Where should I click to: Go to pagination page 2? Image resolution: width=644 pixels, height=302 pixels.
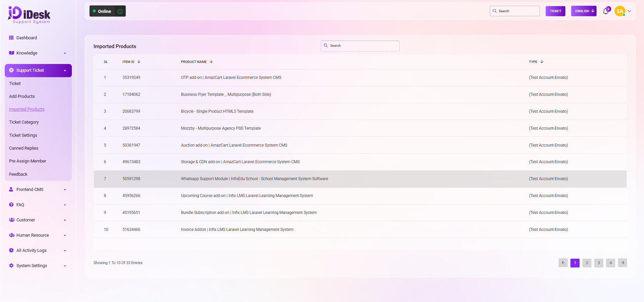tap(587, 263)
